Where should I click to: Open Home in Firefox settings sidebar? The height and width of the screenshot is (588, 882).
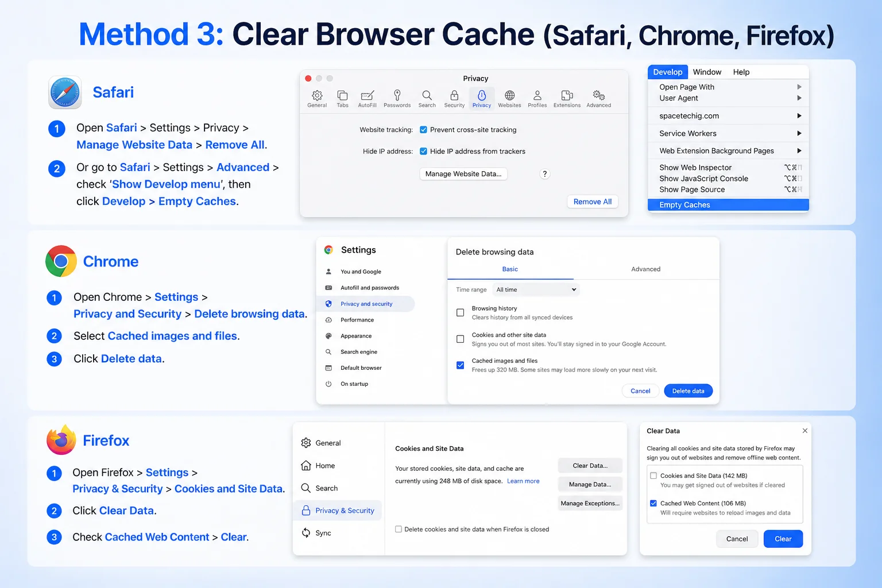coord(318,466)
